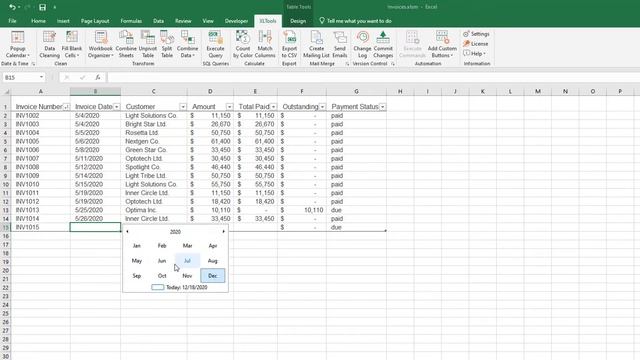
Task: Open the Name Box dropdown arrow
Action: 41,77
